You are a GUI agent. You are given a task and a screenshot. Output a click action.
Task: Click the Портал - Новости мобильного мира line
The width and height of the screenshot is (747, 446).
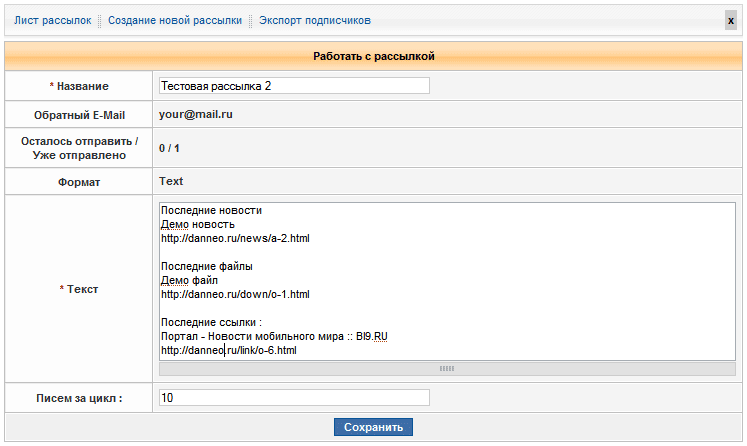point(273,337)
